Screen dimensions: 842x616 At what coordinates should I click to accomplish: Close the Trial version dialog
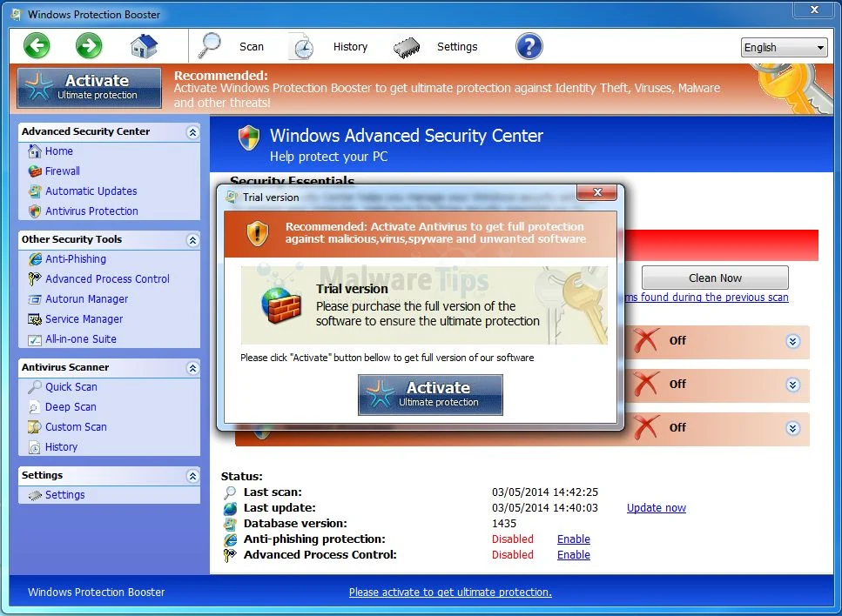tap(596, 192)
